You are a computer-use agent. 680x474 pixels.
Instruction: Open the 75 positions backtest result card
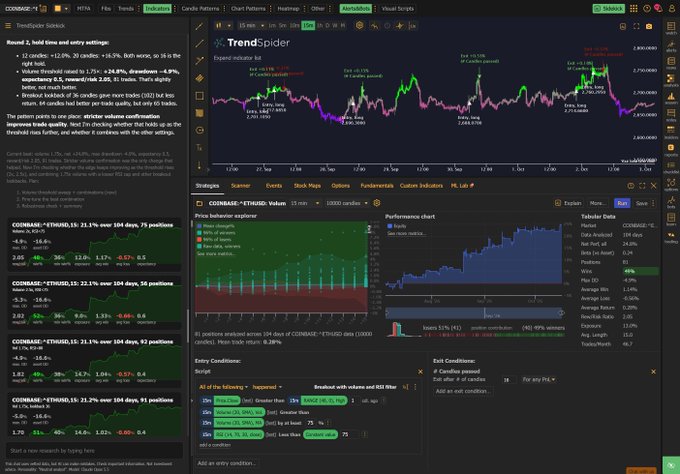pos(95,245)
